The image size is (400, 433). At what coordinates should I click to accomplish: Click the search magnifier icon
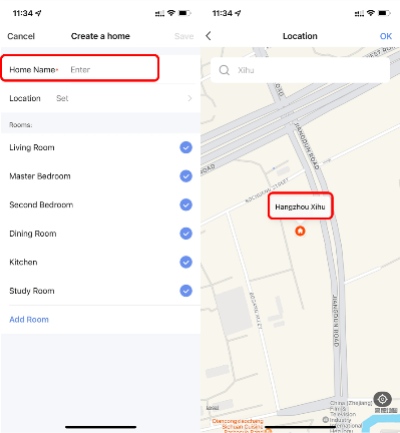(224, 70)
